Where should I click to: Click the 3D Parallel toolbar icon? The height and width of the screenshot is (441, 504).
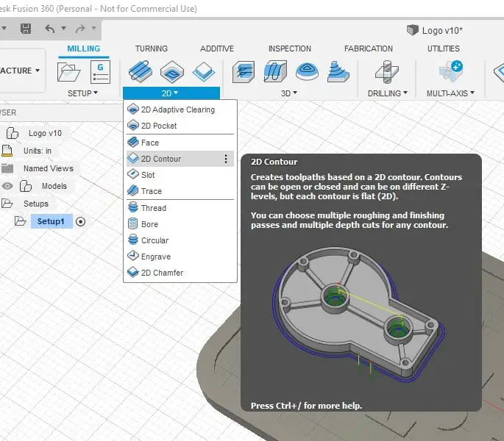[307, 71]
